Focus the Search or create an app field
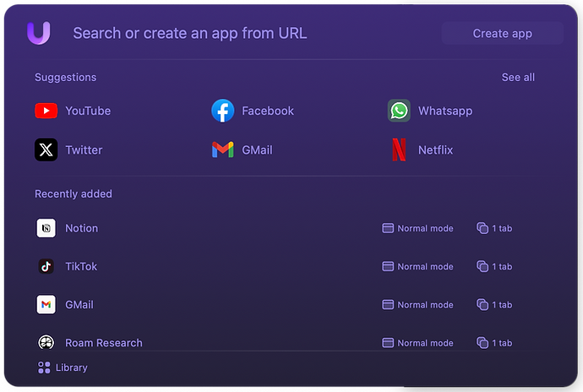Image resolution: width=583 pixels, height=392 pixels. [189, 33]
